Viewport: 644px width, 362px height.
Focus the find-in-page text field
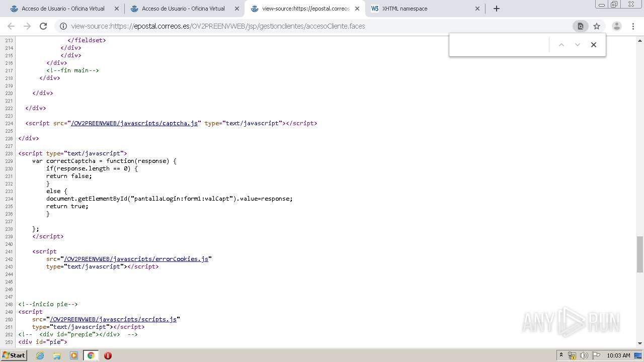click(x=500, y=45)
